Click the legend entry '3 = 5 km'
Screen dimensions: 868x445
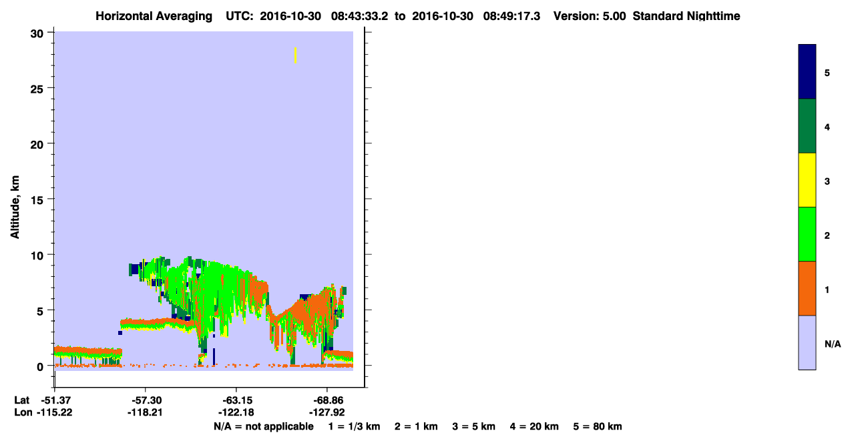474,426
